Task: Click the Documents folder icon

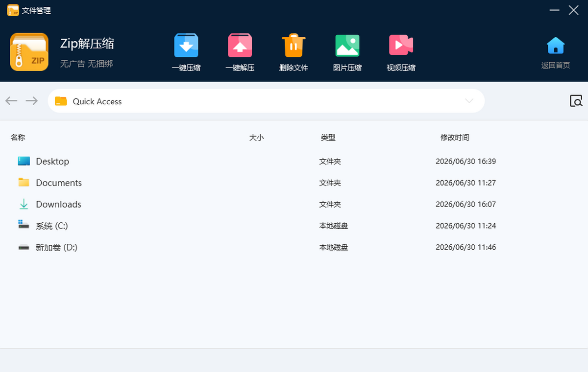Action: (24, 183)
